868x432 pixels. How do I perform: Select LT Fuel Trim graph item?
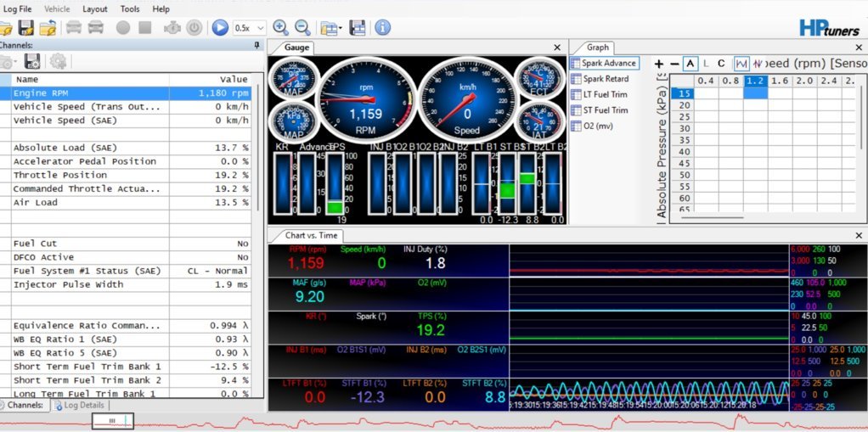[x=600, y=94]
